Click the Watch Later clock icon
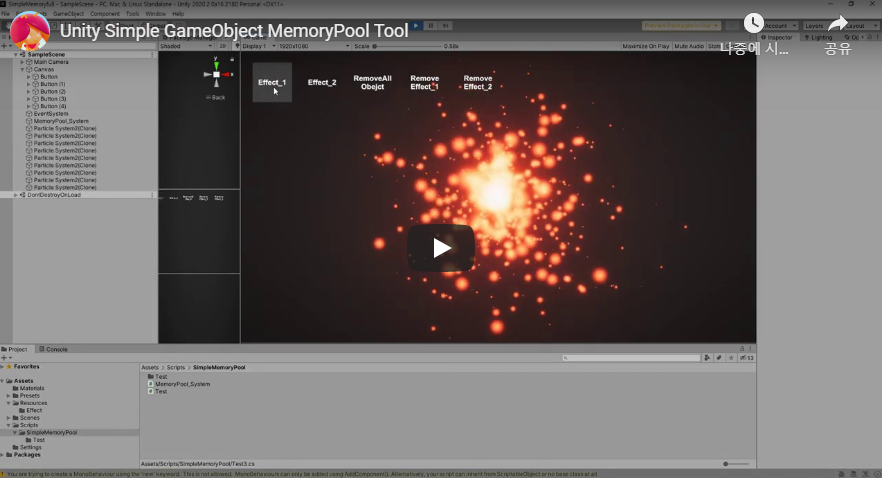Image resolution: width=882 pixels, height=478 pixels. click(x=754, y=23)
